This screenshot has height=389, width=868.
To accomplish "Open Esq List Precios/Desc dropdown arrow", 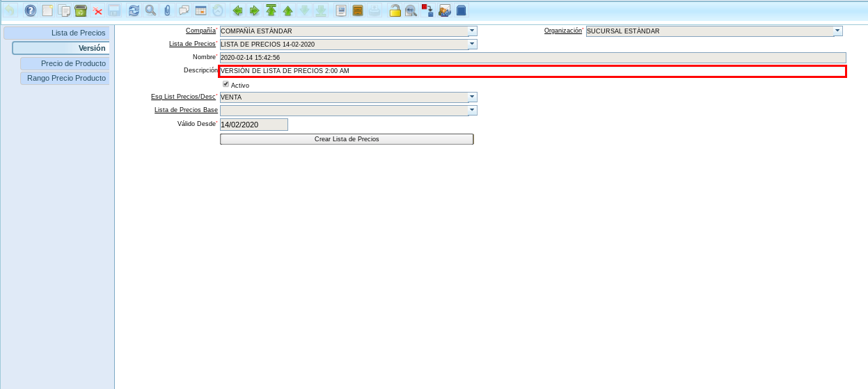I will tap(473, 97).
